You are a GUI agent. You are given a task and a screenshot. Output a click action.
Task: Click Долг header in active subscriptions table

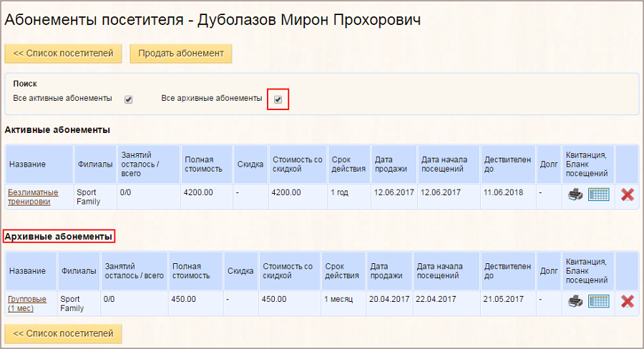pyautogui.click(x=547, y=164)
